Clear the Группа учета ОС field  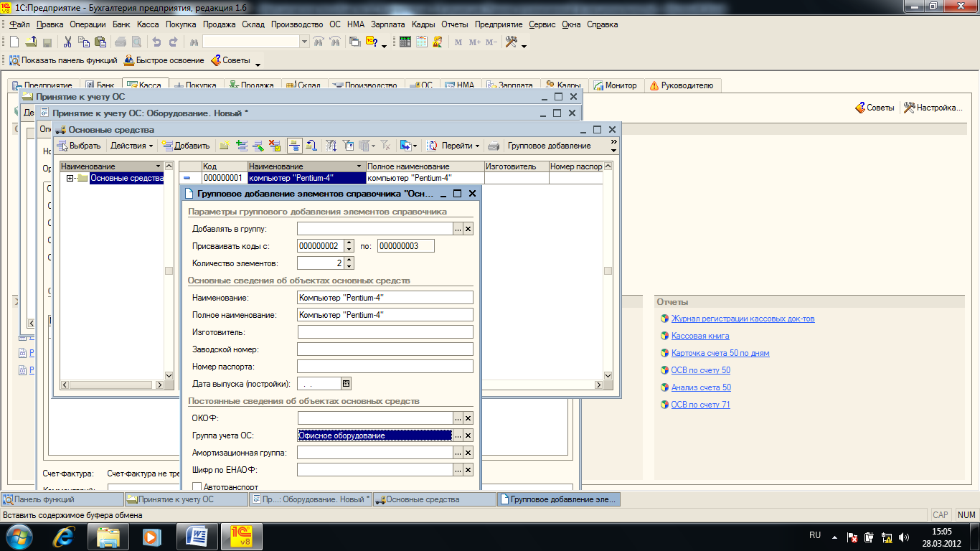468,435
